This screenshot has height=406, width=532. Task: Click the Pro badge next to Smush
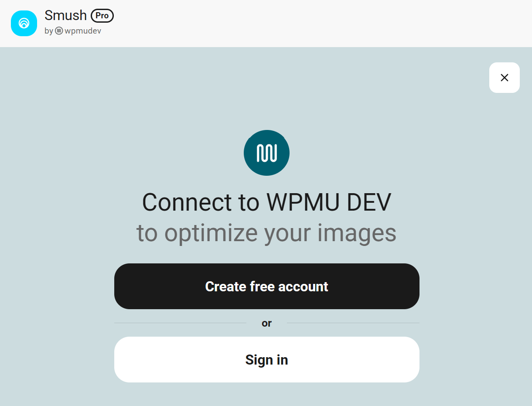[x=102, y=16]
